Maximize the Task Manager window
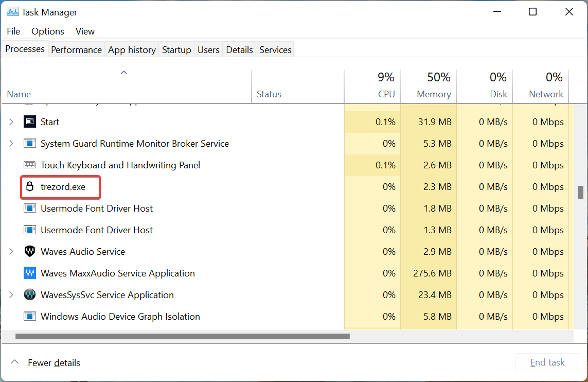Image resolution: width=588 pixels, height=382 pixels. click(532, 12)
